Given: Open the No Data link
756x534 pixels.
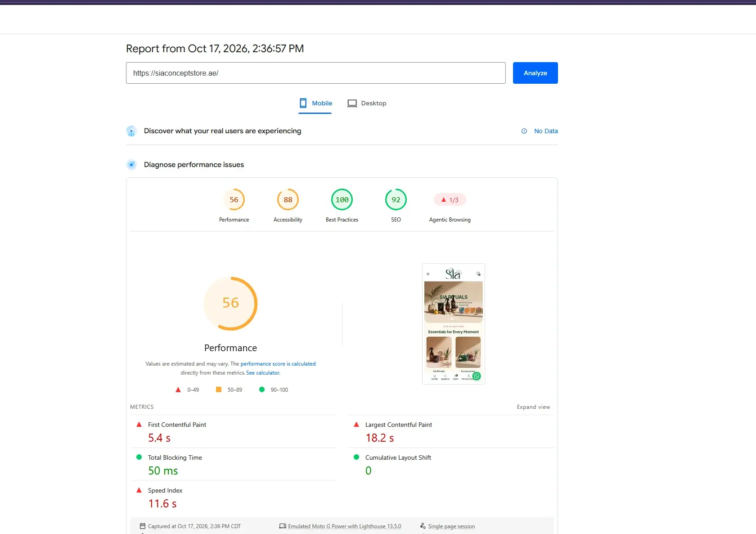Looking at the screenshot, I should click(x=546, y=131).
